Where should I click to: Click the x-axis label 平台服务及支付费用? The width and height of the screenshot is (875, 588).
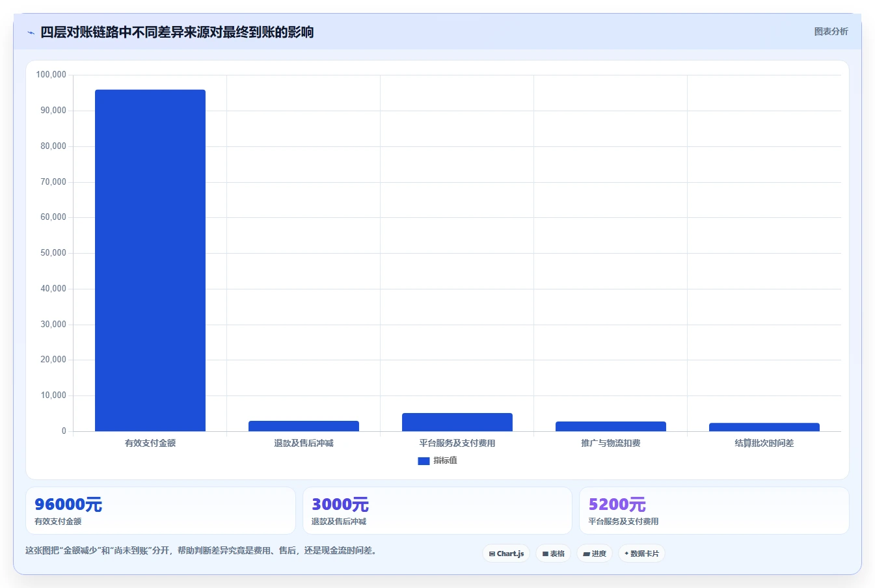coord(457,443)
